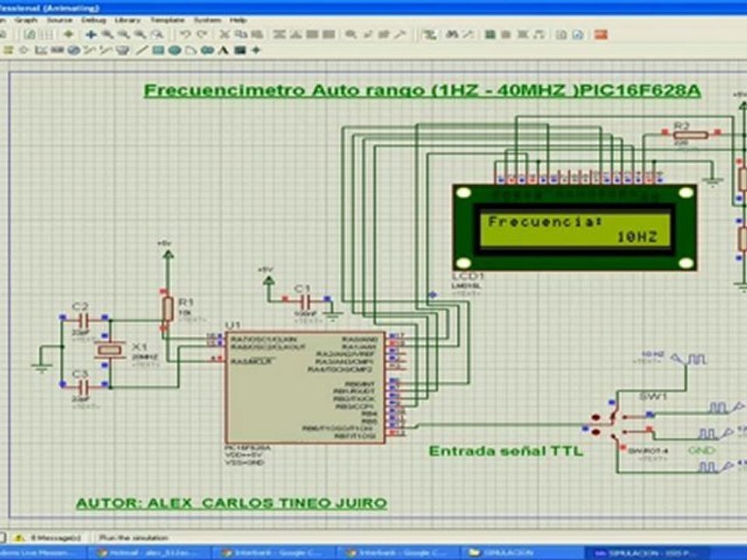Open the Help menu
The image size is (747, 560).
(238, 20)
